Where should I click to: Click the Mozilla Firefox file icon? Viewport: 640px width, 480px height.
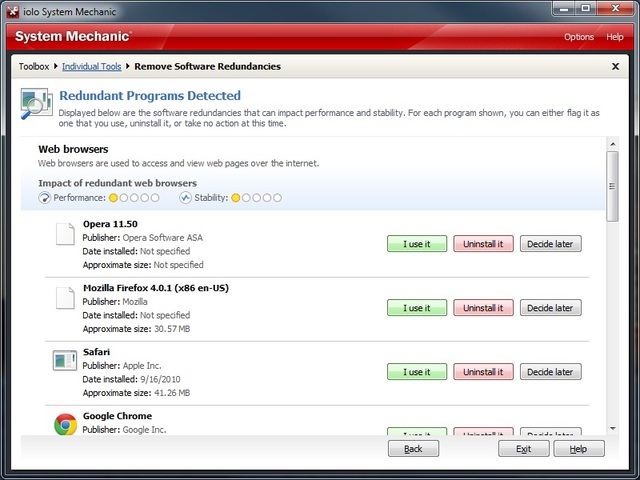pyautogui.click(x=65, y=298)
